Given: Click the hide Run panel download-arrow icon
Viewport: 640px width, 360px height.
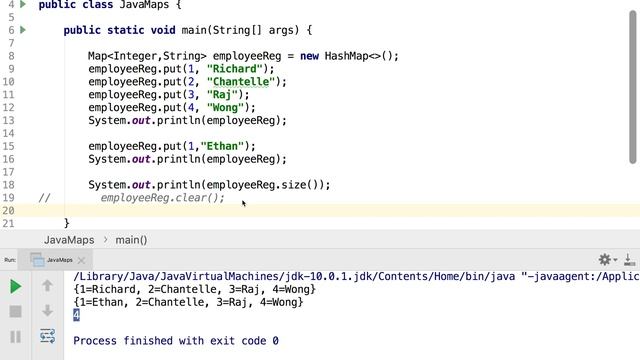Looking at the screenshot, I should [x=630, y=260].
